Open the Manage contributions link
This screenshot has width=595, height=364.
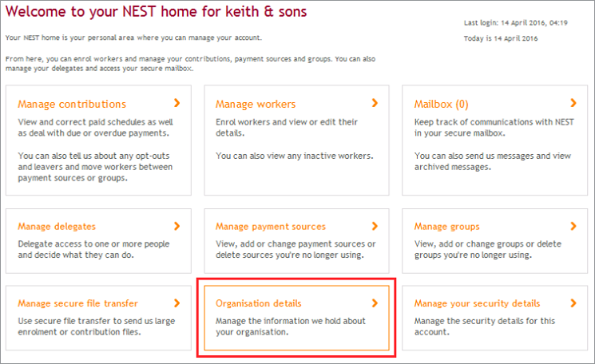tap(72, 105)
